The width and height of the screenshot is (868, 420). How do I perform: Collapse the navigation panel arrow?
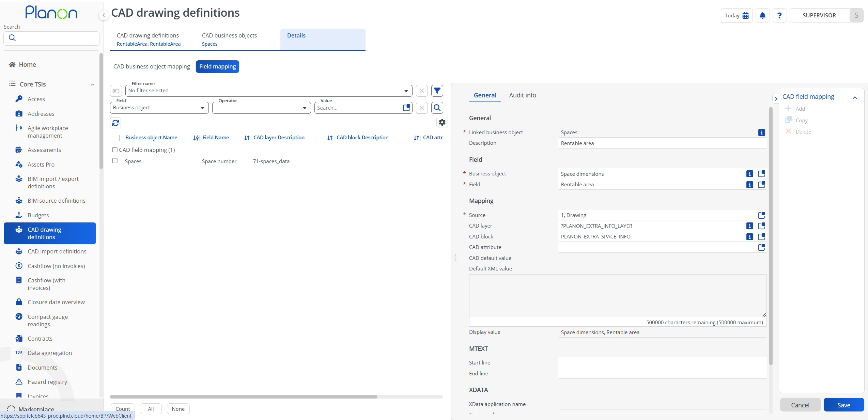pyautogui.click(x=104, y=15)
